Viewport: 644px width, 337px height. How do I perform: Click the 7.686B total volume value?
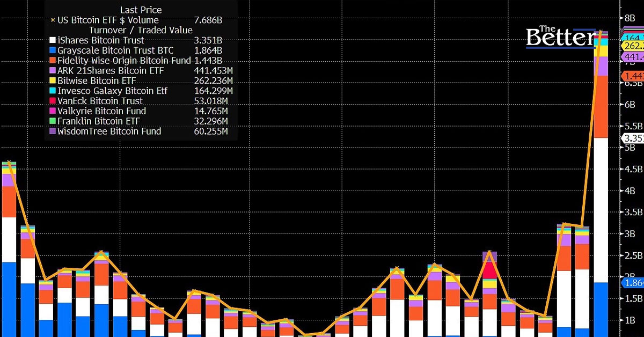[207, 20]
